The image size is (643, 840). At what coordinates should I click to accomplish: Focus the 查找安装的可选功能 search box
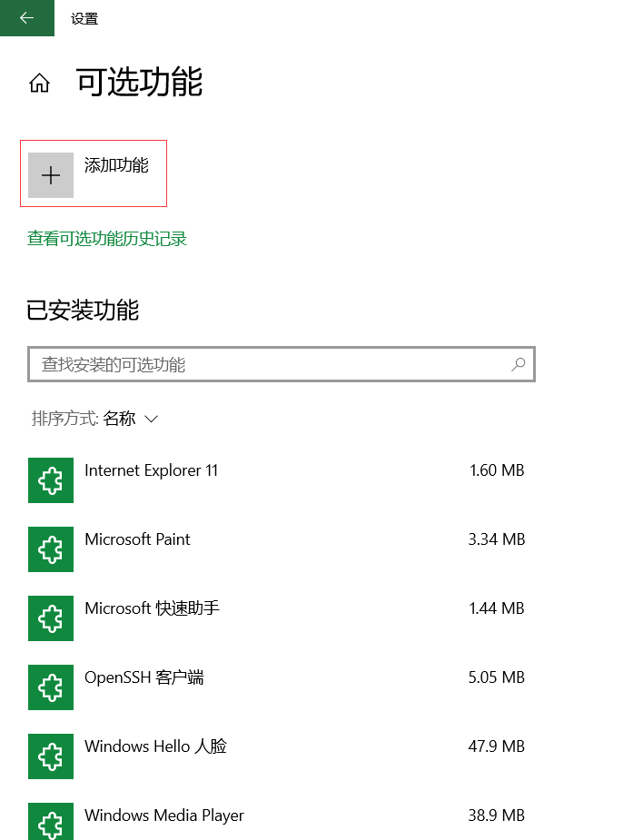pos(282,364)
